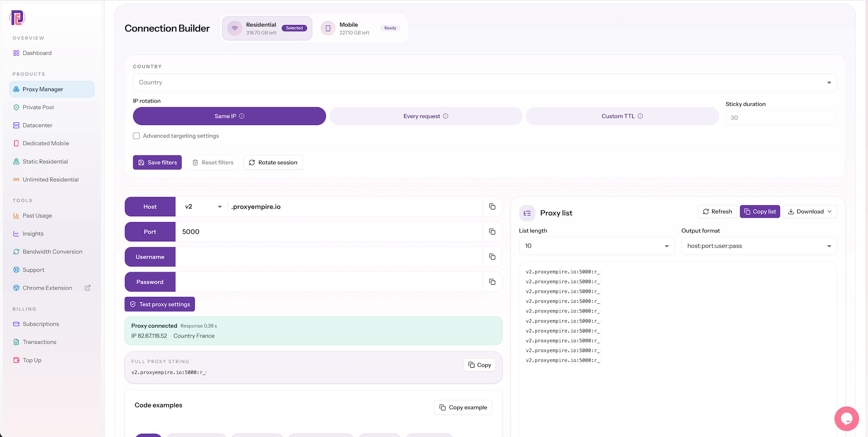The width and height of the screenshot is (868, 437).
Task: Click the info icon next to Custom TTL
Action: (640, 116)
